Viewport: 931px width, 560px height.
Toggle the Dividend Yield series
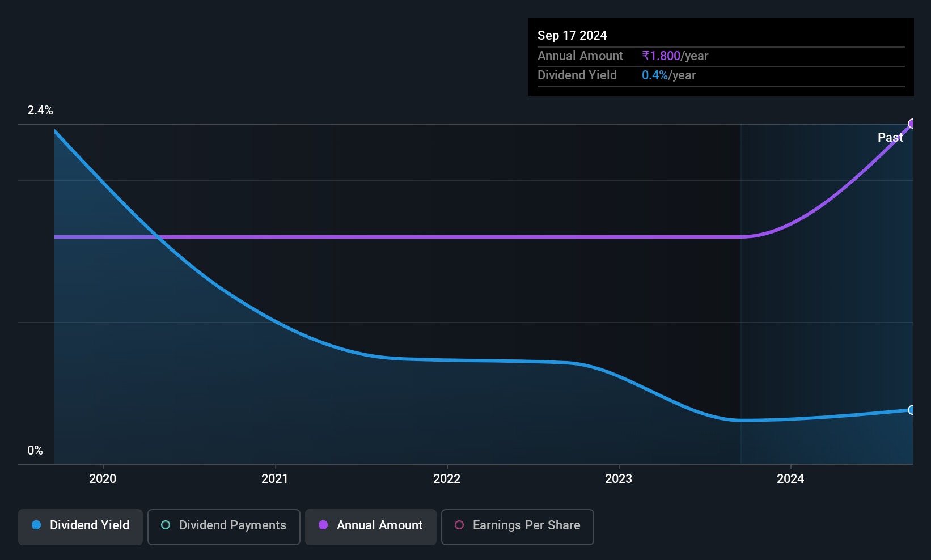tap(81, 527)
